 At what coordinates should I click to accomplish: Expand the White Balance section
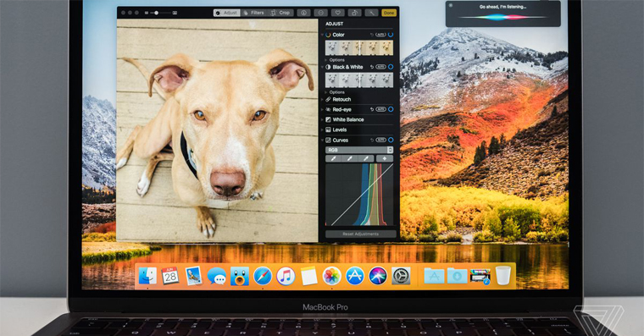pos(357,120)
